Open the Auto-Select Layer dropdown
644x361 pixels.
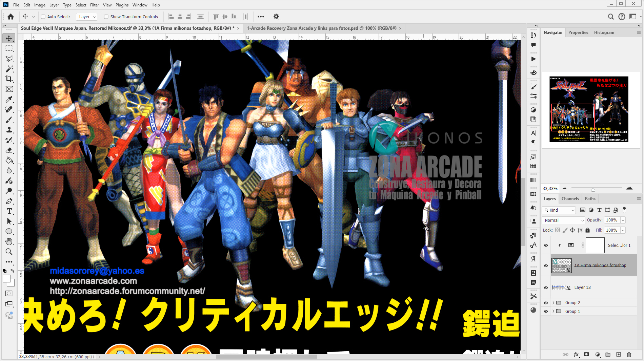(x=87, y=17)
